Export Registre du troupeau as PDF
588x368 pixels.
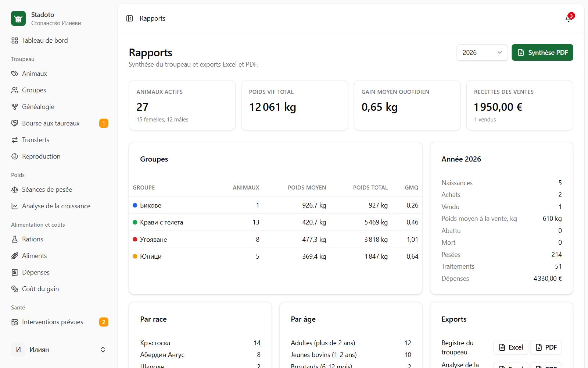[546, 347]
